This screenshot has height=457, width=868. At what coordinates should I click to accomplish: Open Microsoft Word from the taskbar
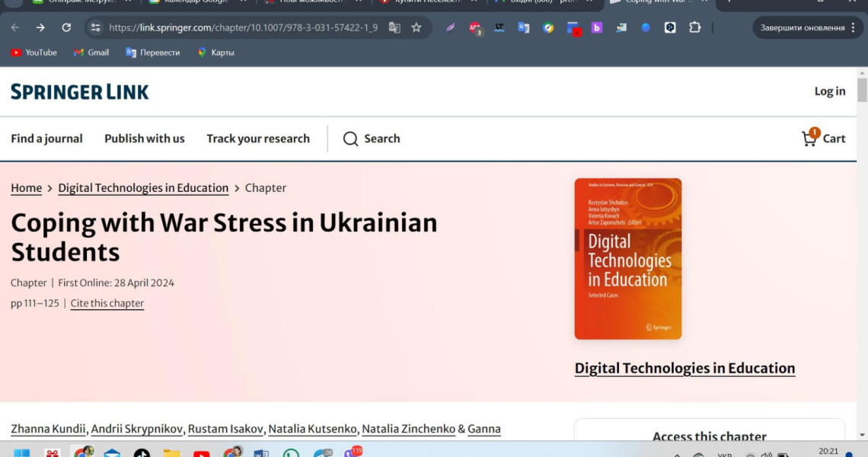coord(260,453)
